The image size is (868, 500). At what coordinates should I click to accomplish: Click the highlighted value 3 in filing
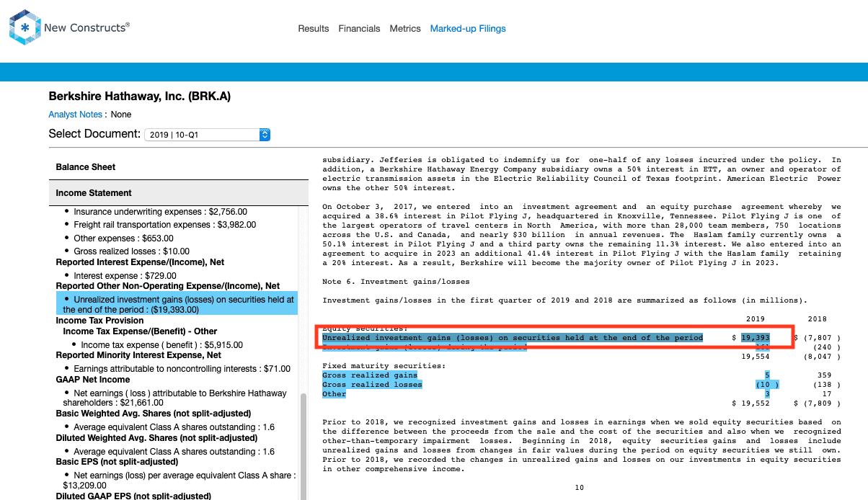[767, 394]
